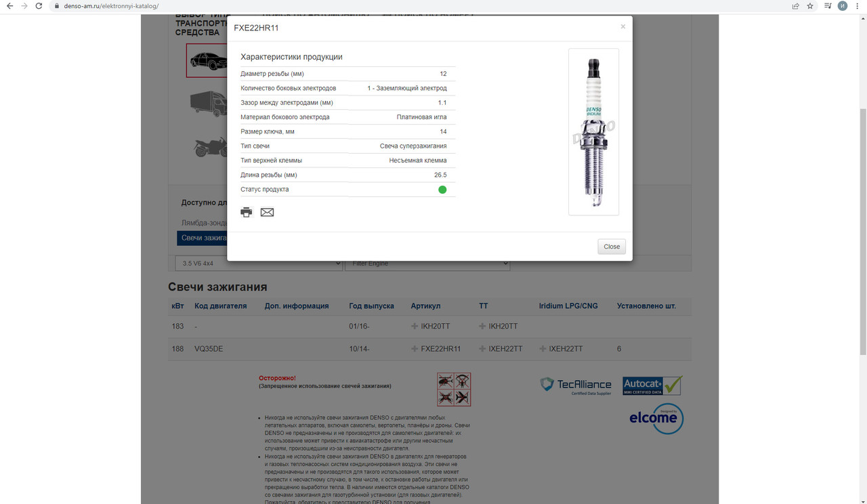Click the 10/14- production year cell

[x=360, y=349]
